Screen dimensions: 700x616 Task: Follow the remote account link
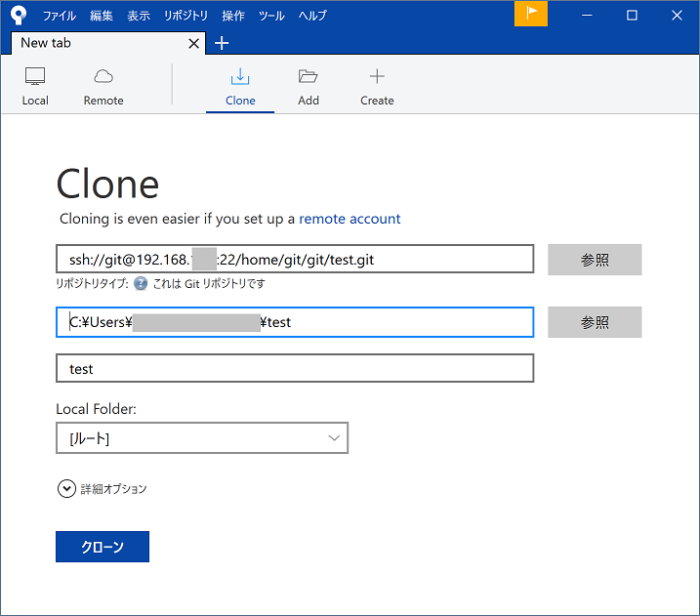(350, 219)
